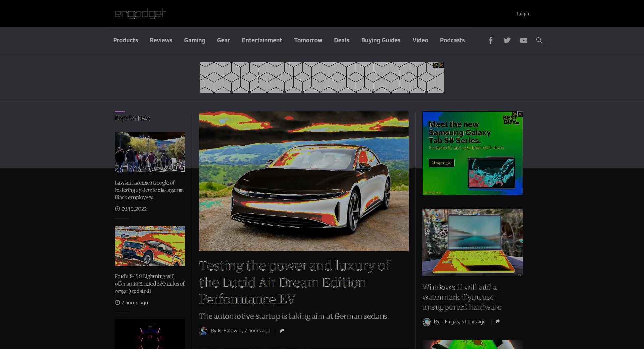Click the date '03.19.2022'
Screen dimensions: 644x349
134,209
